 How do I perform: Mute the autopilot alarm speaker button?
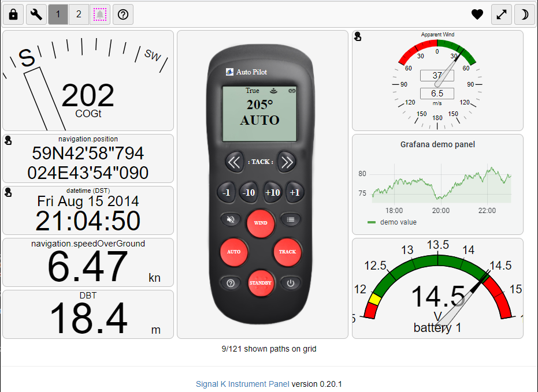click(231, 219)
